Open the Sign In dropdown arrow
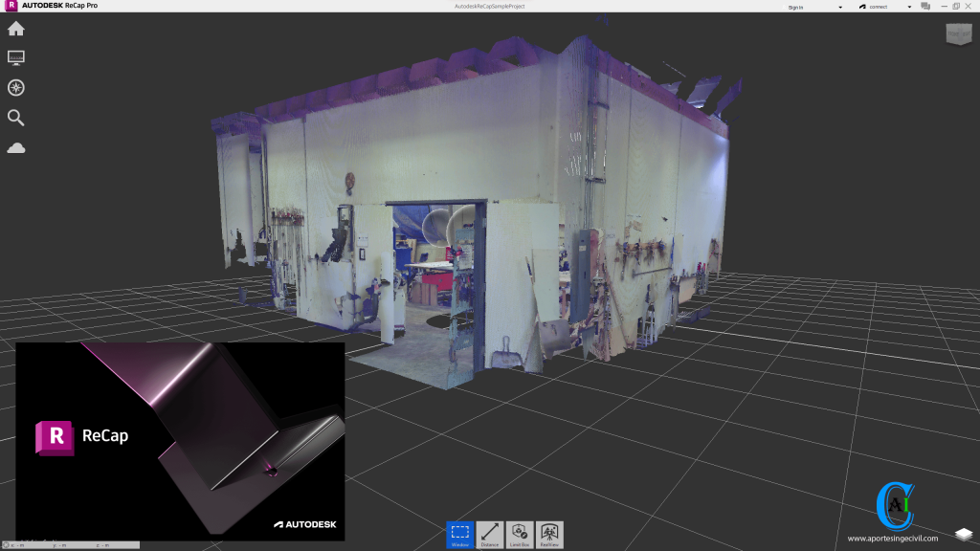 click(841, 6)
